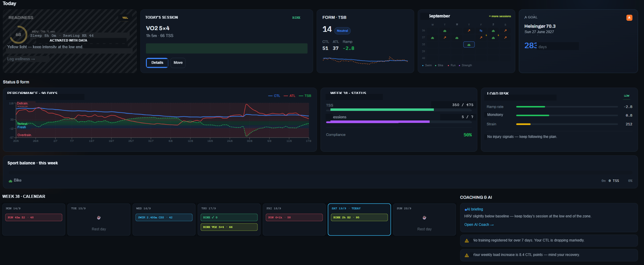This screenshot has height=265, width=644.
Task: Click the 50% compliance value
Action: click(468, 135)
